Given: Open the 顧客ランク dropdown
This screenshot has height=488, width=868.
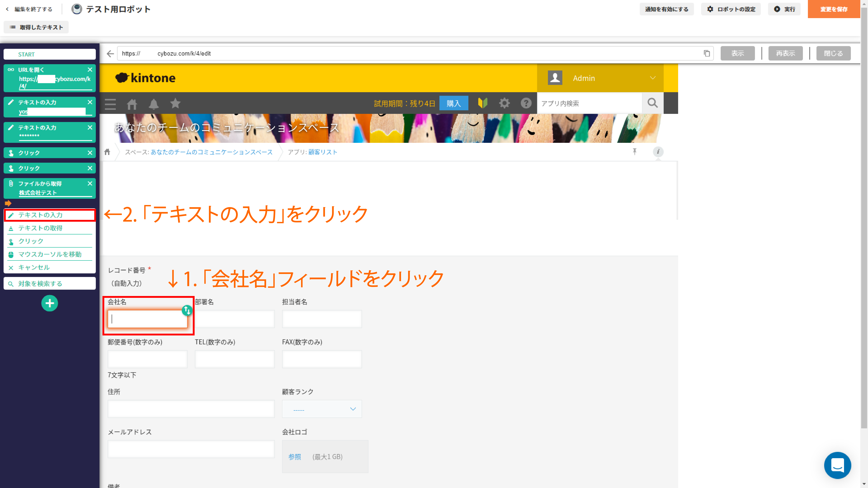Looking at the screenshot, I should point(322,409).
